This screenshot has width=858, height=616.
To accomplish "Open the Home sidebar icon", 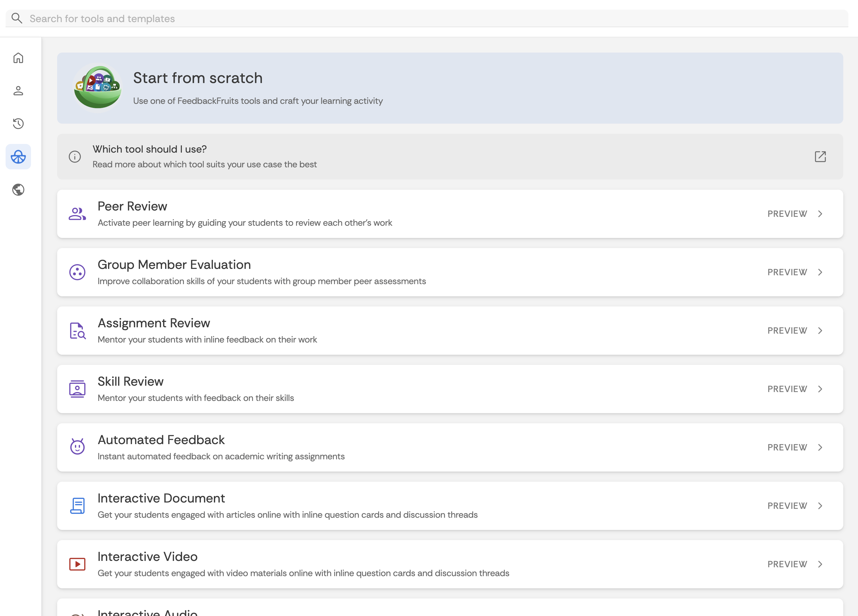I will tap(18, 58).
